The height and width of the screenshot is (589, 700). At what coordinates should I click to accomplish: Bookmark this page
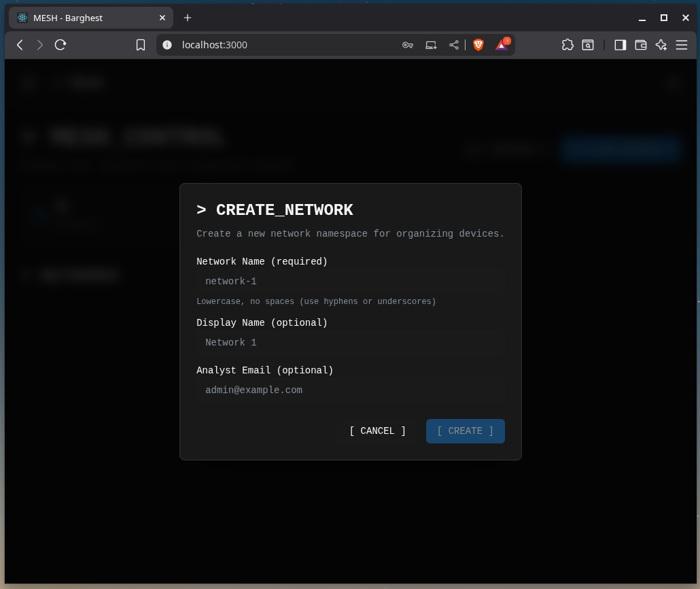click(x=141, y=45)
